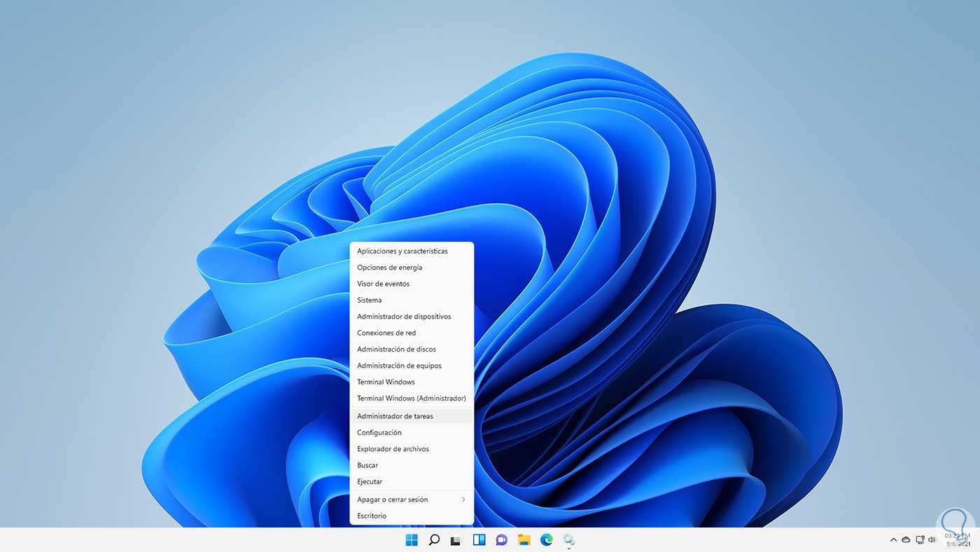Open Task View from the taskbar

click(x=456, y=540)
